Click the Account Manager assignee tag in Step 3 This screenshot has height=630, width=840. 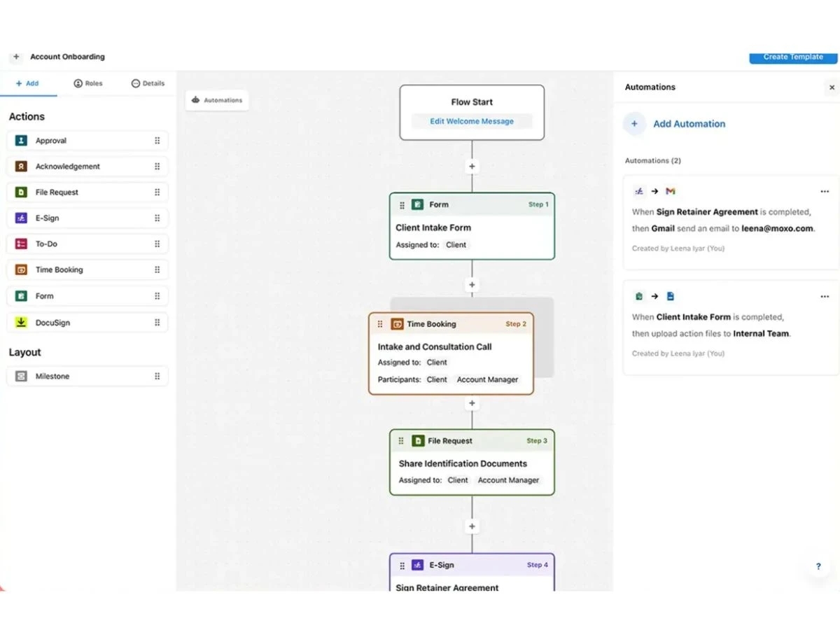[x=508, y=480]
